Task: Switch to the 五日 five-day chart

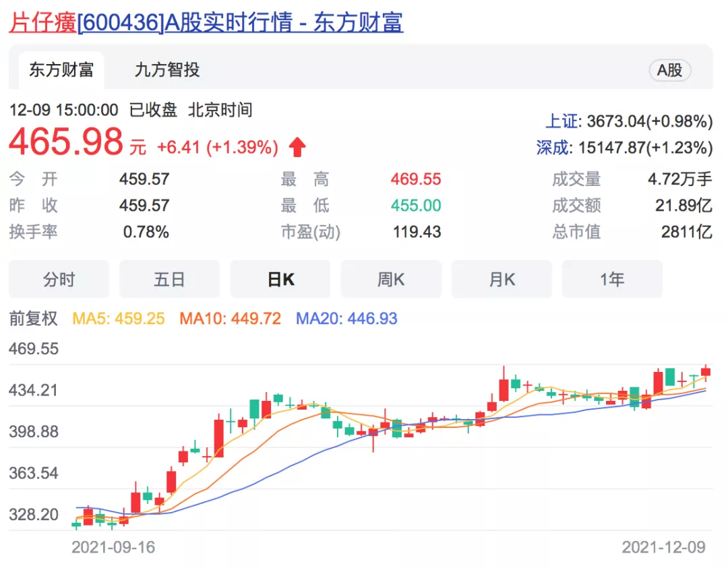Action: pos(169,279)
